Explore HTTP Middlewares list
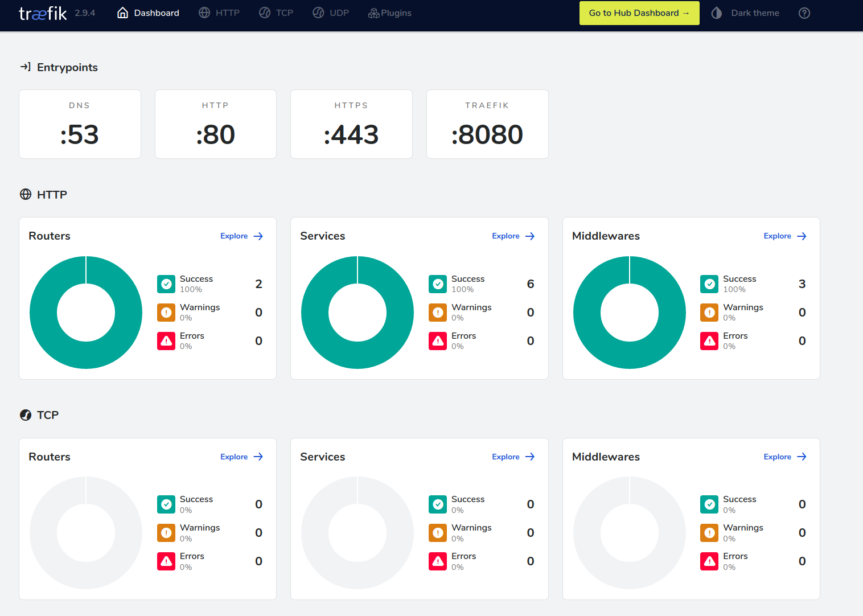The image size is (863, 616). 784,236
